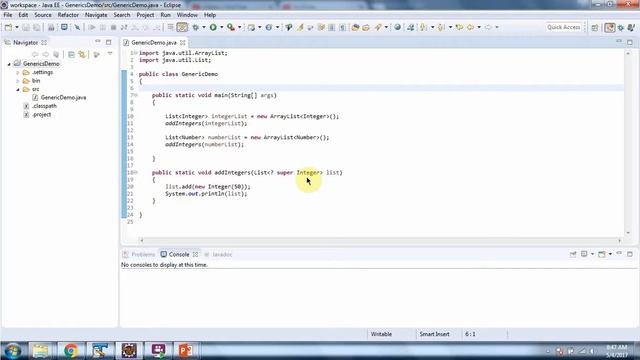Select the .classpath file

44,106
